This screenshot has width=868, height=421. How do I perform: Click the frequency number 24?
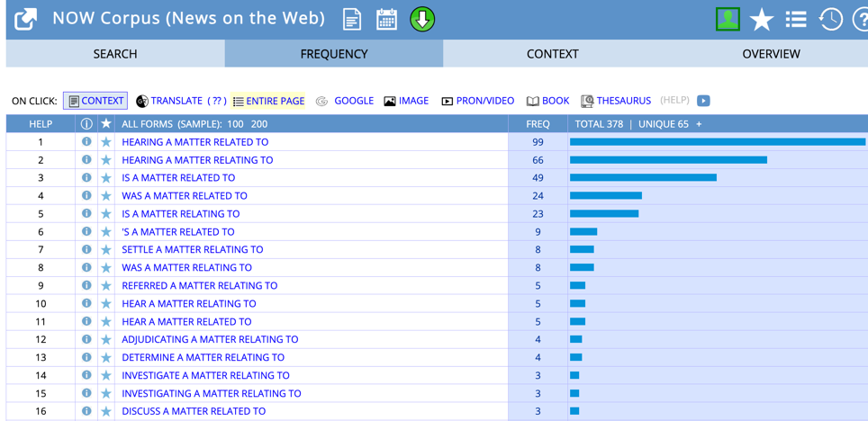click(x=538, y=196)
